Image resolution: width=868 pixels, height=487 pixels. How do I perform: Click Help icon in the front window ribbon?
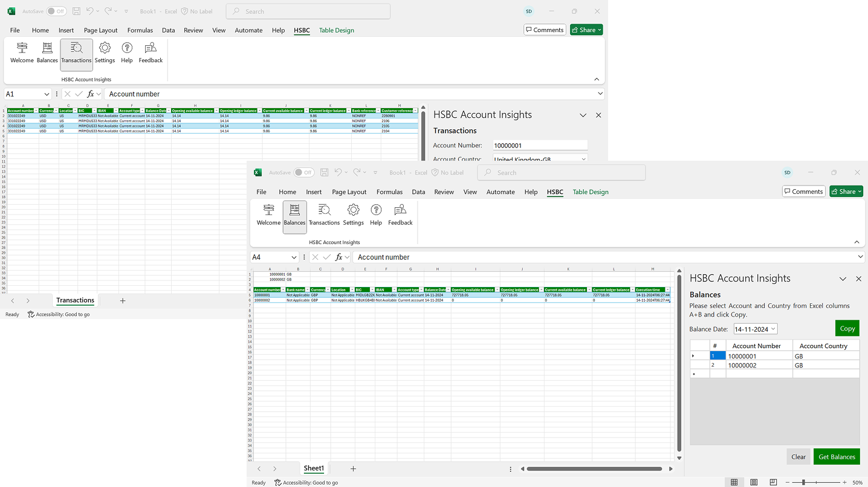(376, 216)
